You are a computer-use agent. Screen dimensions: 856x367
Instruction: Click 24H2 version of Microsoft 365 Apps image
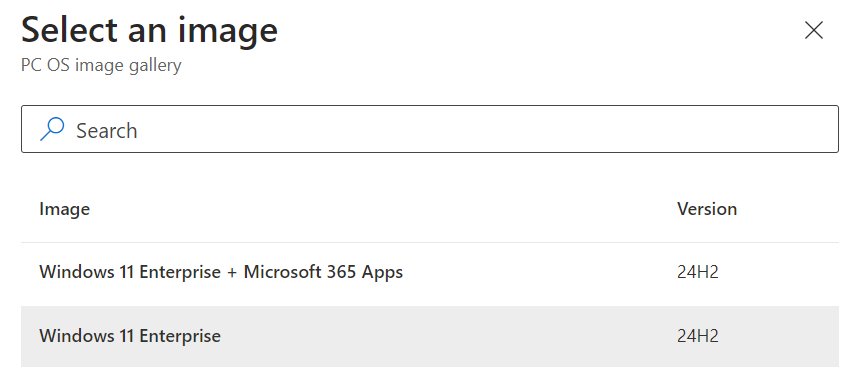[698, 272]
